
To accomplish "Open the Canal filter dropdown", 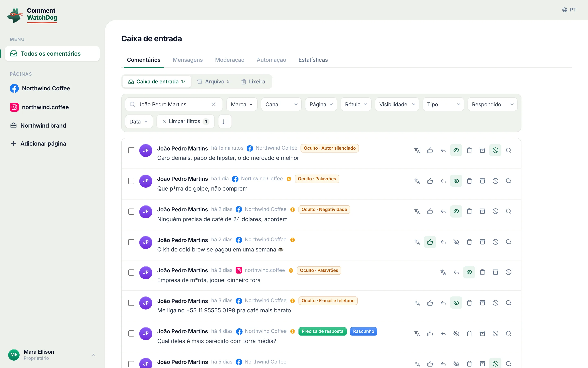I will (281, 104).
